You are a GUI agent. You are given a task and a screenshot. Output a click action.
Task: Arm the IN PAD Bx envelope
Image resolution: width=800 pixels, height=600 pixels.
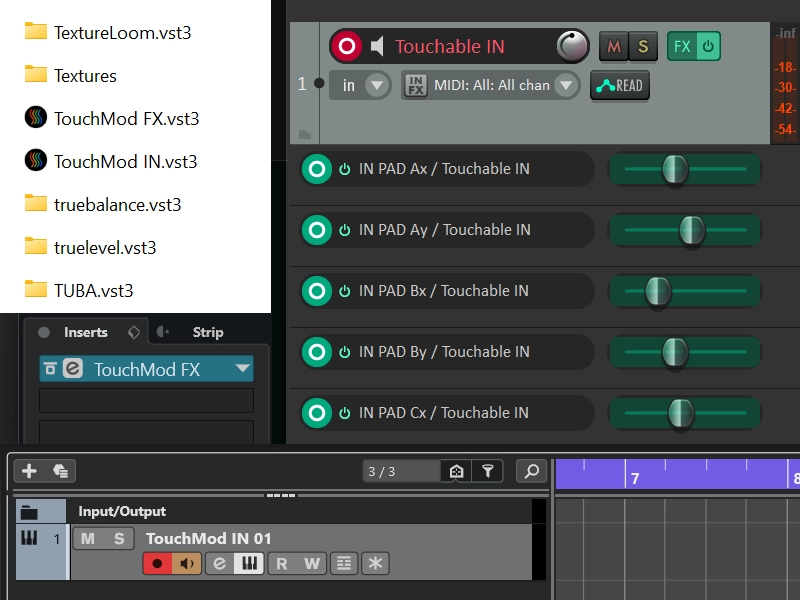[317, 291]
